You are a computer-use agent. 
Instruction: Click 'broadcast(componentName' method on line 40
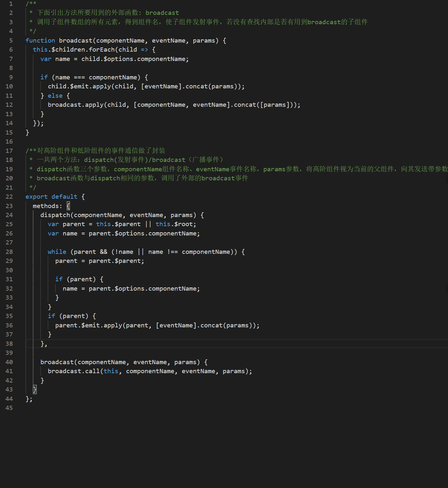pyautogui.click(x=83, y=362)
